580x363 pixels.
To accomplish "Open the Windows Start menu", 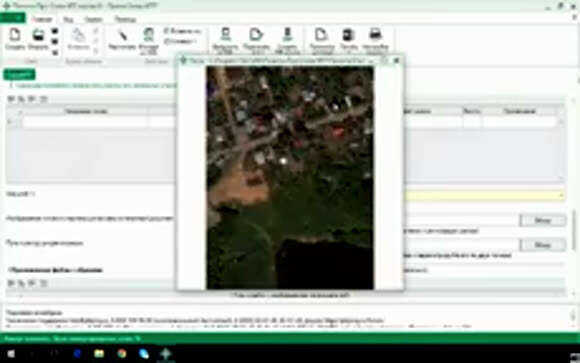I will (x=11, y=354).
